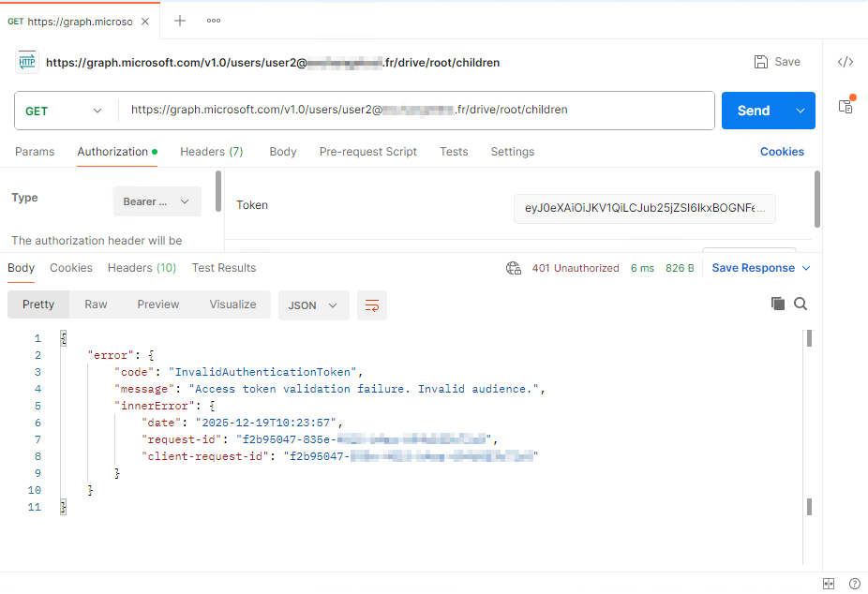The image size is (868, 594).
Task: Click the network globe icon near status
Action: click(514, 268)
